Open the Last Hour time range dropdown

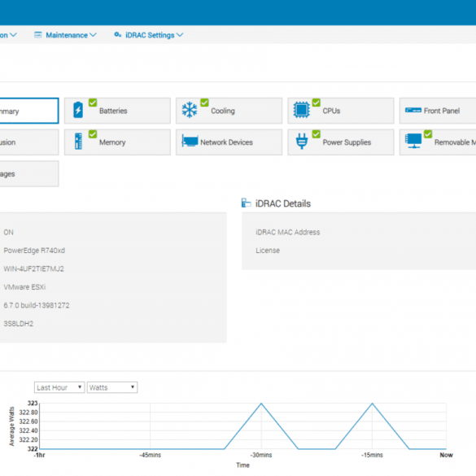[x=59, y=387]
